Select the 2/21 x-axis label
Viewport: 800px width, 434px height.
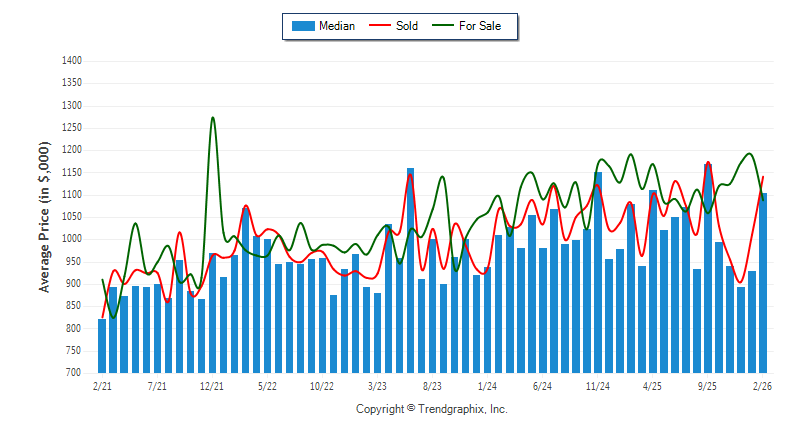pos(102,385)
